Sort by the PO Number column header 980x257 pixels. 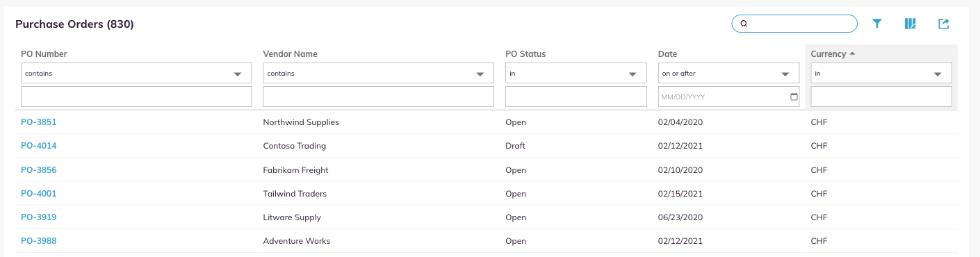44,54
